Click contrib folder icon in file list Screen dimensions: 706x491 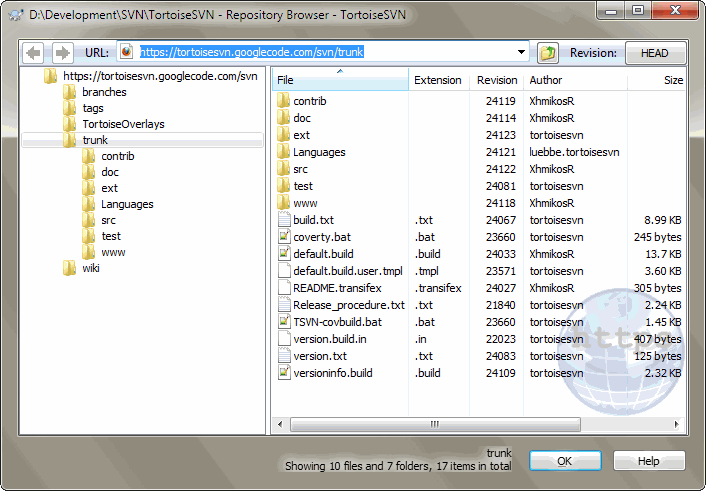(283, 100)
